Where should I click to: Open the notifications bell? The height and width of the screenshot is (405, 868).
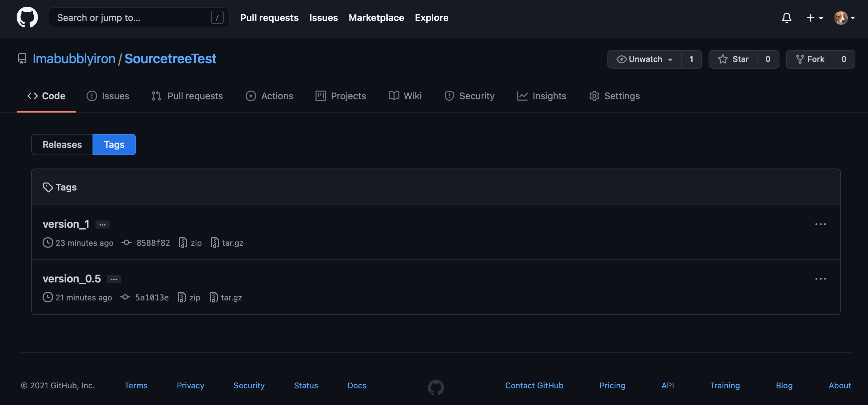pyautogui.click(x=786, y=18)
